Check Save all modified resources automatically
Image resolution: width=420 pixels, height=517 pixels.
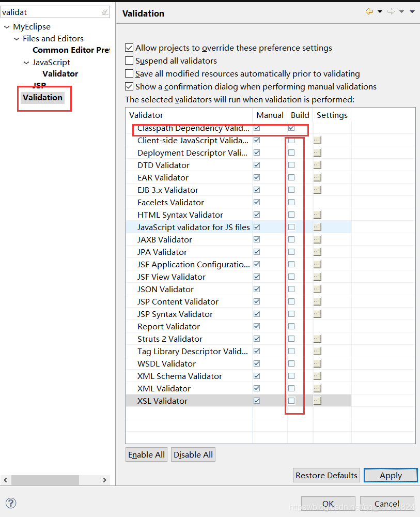coord(129,73)
